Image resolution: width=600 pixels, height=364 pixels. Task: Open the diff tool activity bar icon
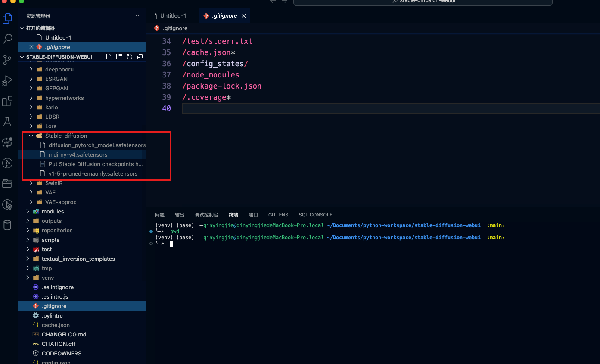point(7,142)
